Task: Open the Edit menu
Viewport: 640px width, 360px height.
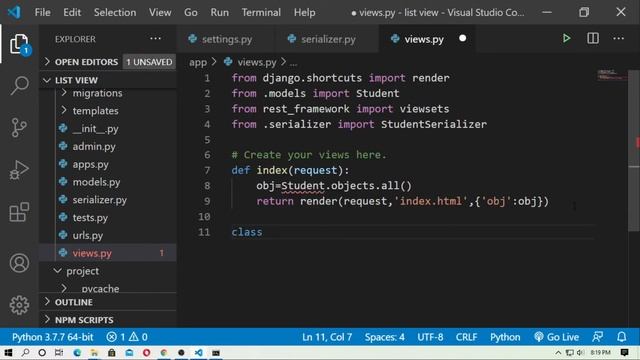Action: click(x=72, y=12)
